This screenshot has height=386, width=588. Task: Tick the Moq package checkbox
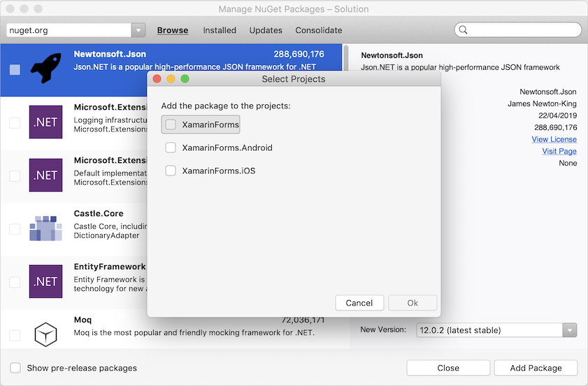15,335
